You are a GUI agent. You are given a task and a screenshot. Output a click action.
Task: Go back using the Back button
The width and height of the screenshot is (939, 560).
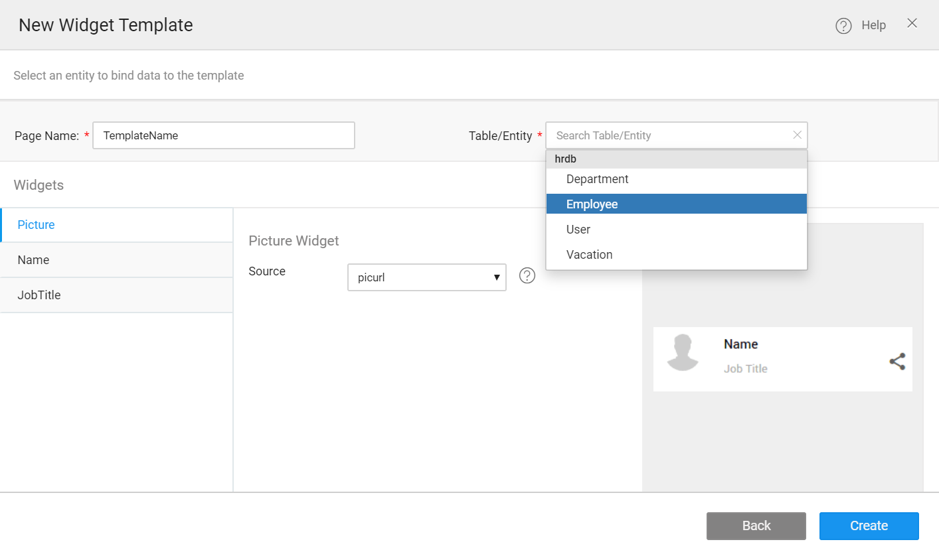click(x=756, y=526)
